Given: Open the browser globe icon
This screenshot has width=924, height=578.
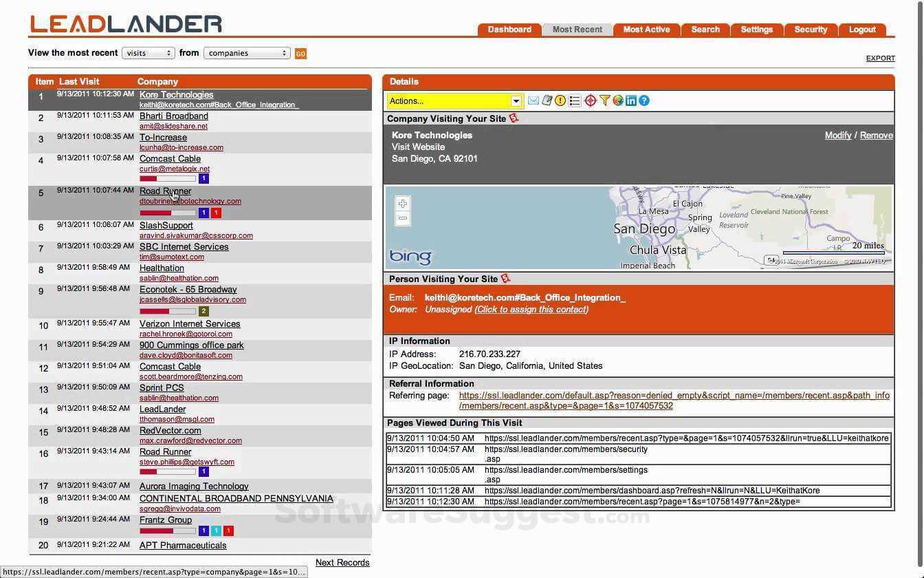Looking at the screenshot, I should coord(618,100).
